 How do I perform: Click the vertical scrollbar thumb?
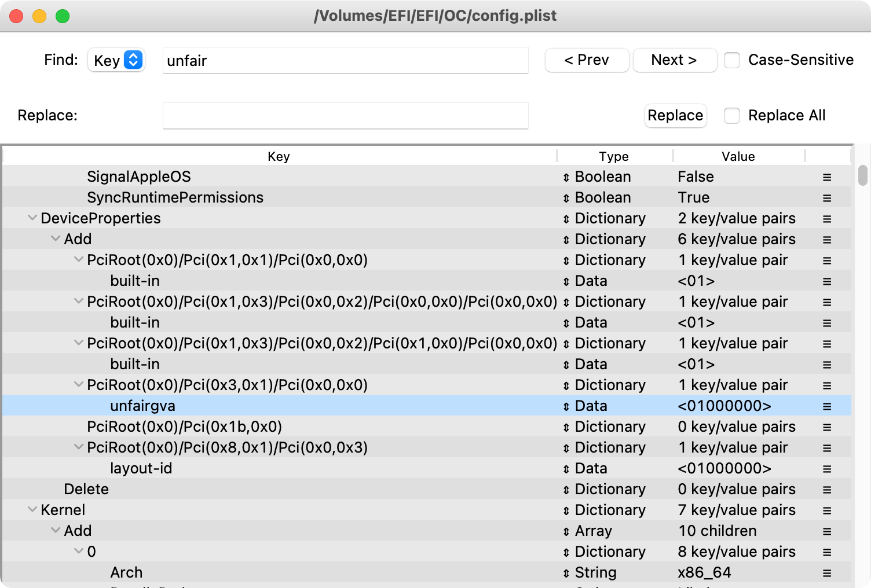(862, 175)
